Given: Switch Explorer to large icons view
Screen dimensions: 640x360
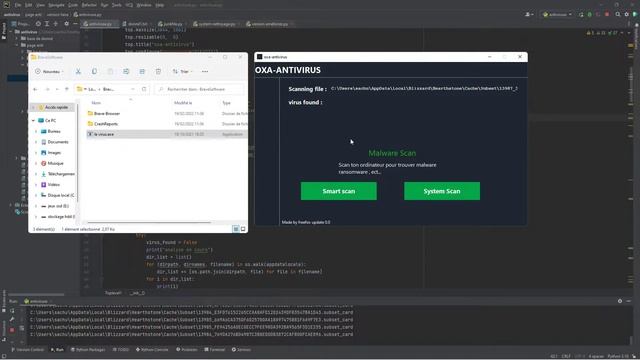Looking at the screenshot, I should pos(243,229).
